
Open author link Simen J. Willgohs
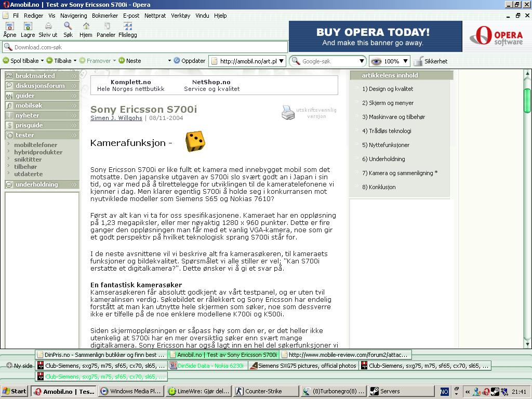[x=116, y=118]
